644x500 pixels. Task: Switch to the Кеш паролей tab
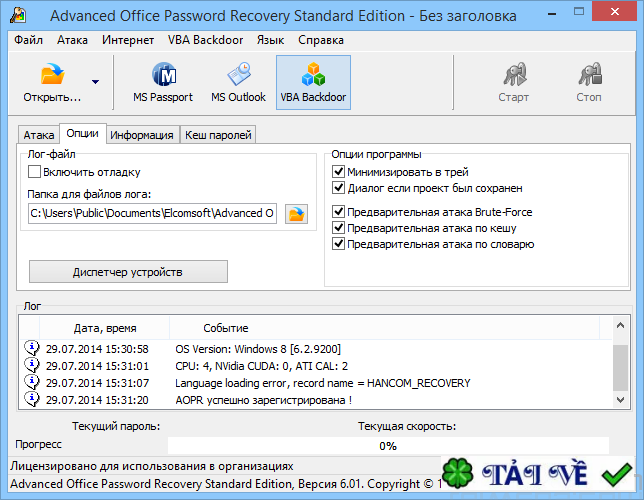218,135
